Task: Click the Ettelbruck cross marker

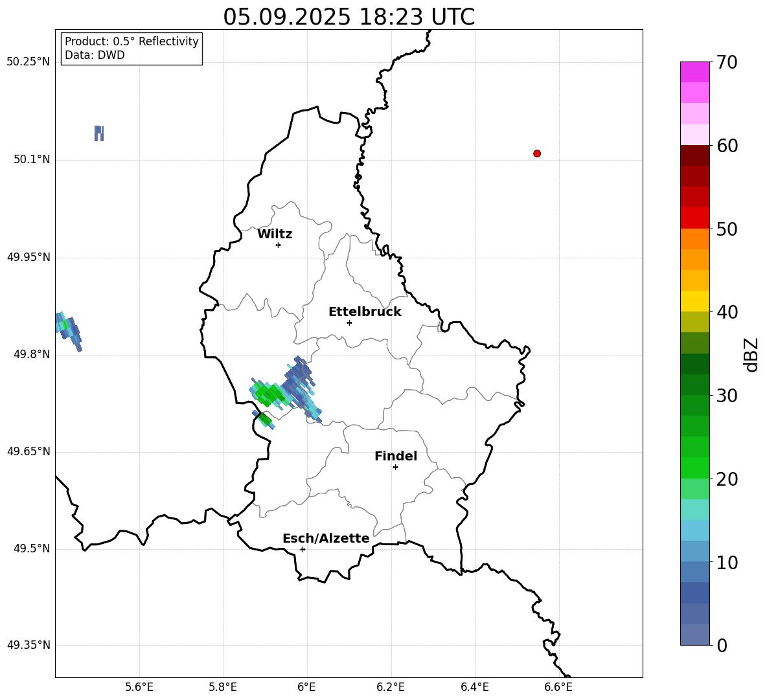Action: point(349,322)
